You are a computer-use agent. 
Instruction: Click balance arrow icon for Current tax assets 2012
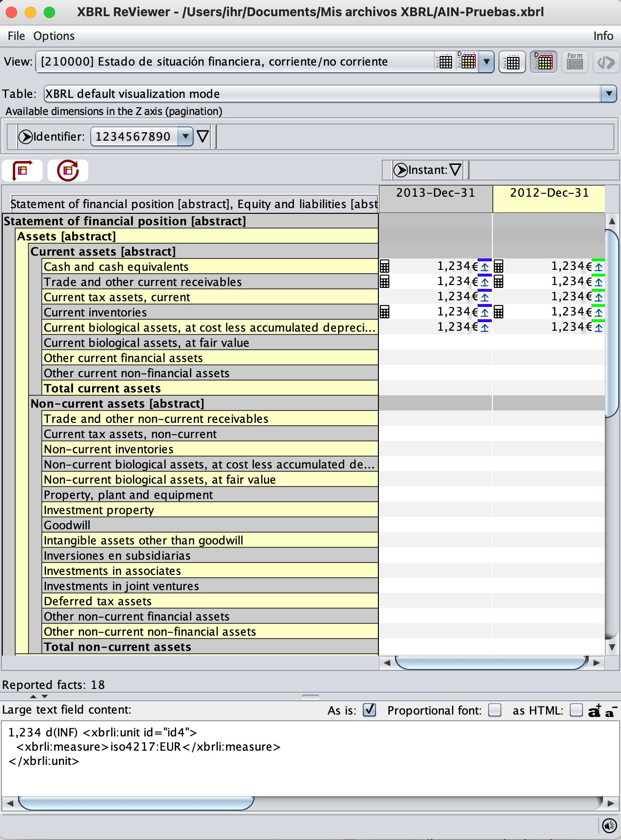coord(598,297)
